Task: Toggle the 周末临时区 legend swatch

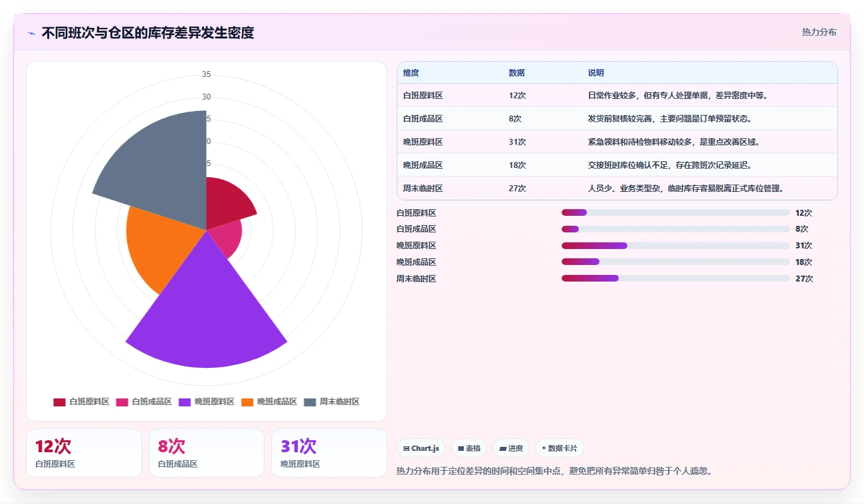Action: point(310,402)
